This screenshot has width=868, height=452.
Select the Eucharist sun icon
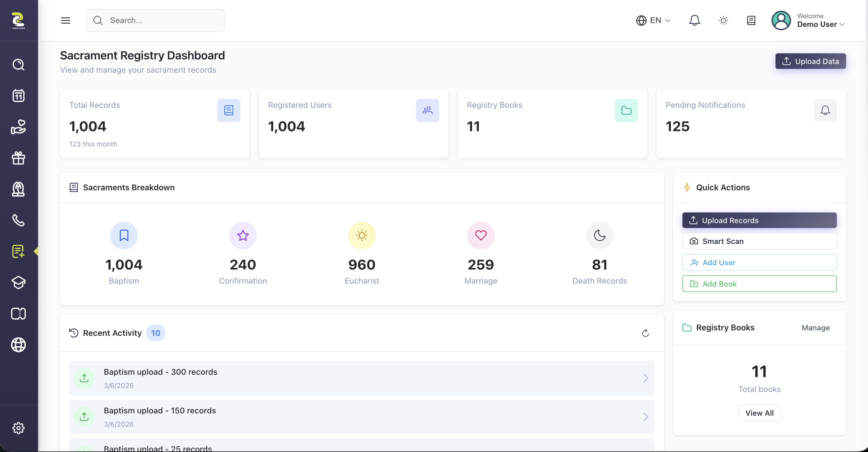362,235
